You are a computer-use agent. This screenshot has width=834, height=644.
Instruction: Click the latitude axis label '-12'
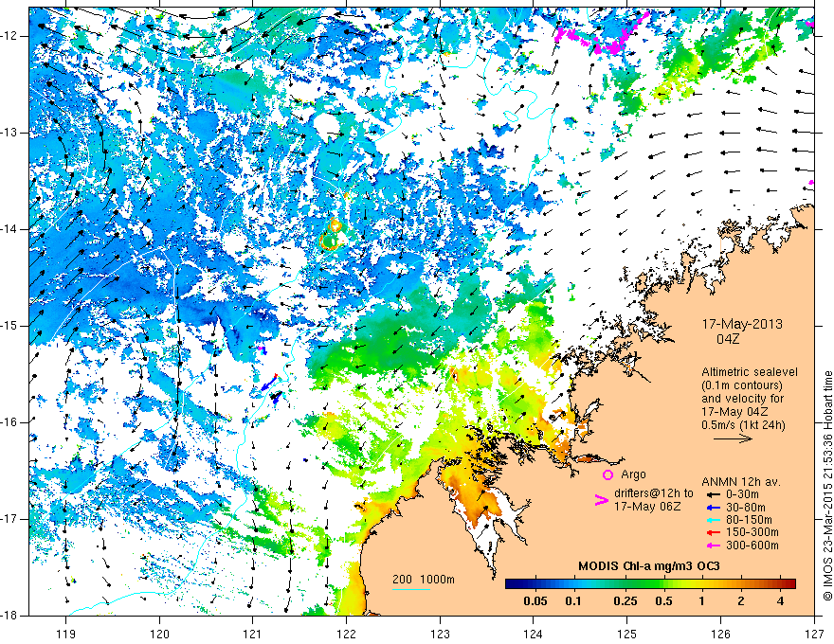click(x=10, y=36)
